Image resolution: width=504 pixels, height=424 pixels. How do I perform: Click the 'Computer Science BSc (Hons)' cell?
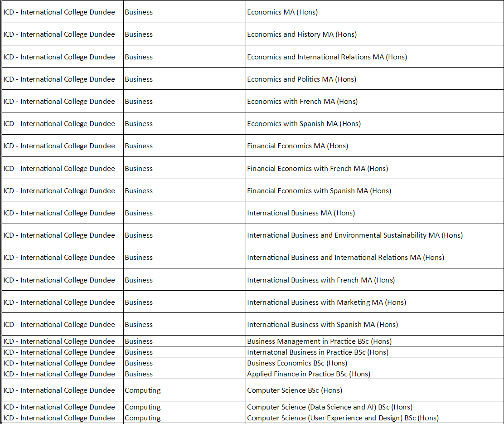coord(375,390)
